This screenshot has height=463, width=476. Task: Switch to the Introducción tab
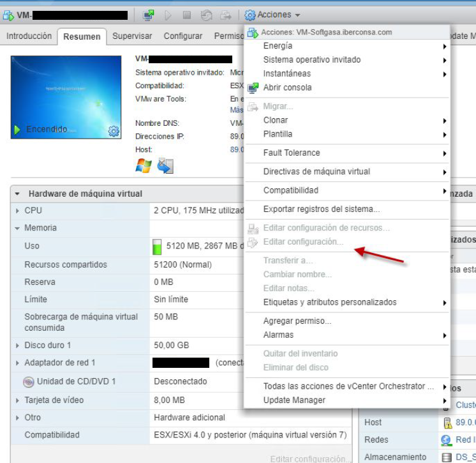tap(29, 36)
